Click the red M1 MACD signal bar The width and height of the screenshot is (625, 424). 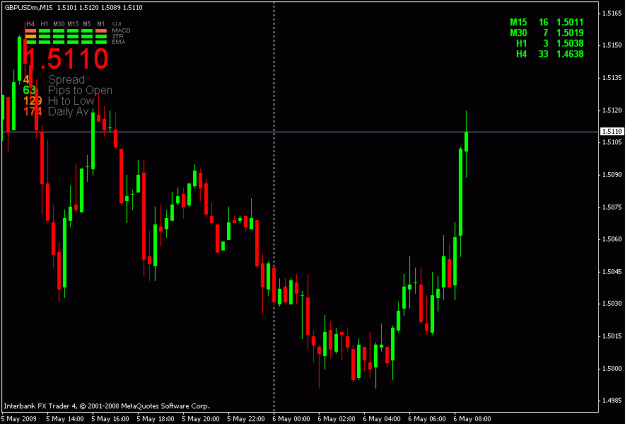point(101,31)
